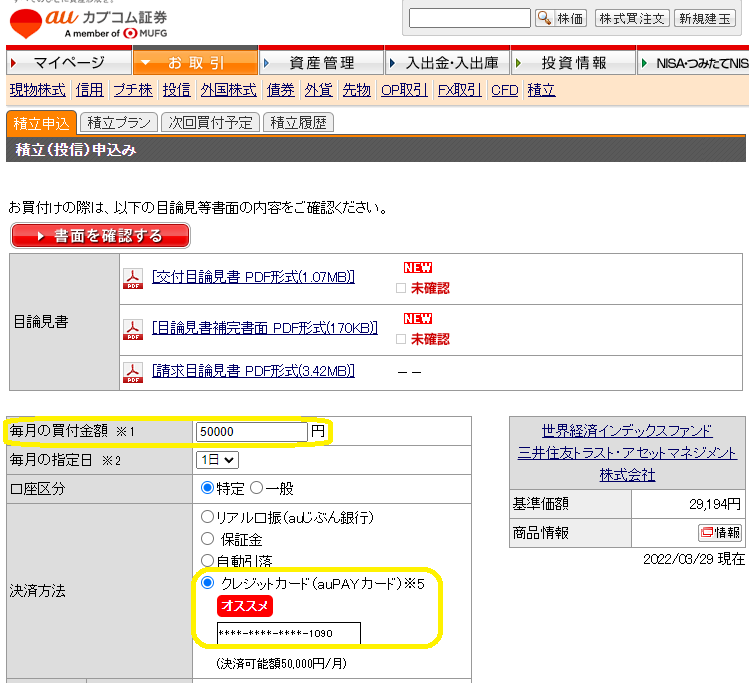This screenshot has width=749, height=683.
Task: Click the 商品情報 情報 icon button
Action: pos(720,533)
